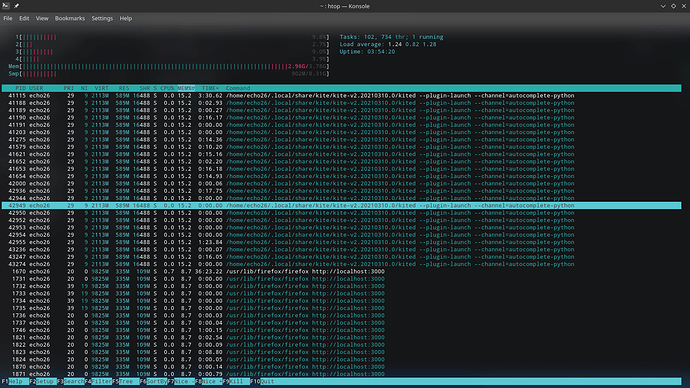Click the F9 Kill button
The height and width of the screenshot is (388, 690).
[x=236, y=381]
